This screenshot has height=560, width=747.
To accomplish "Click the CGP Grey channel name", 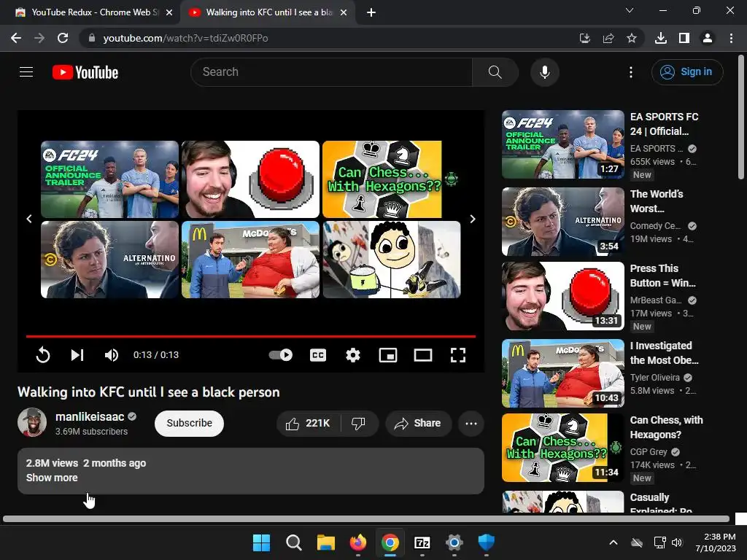I will pyautogui.click(x=649, y=452).
